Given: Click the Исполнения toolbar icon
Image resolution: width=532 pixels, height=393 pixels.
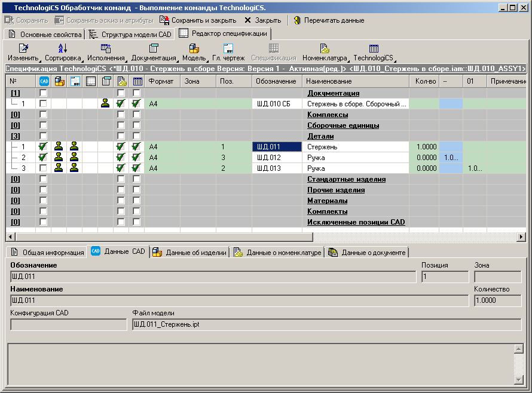Looking at the screenshot, I should pos(106,49).
